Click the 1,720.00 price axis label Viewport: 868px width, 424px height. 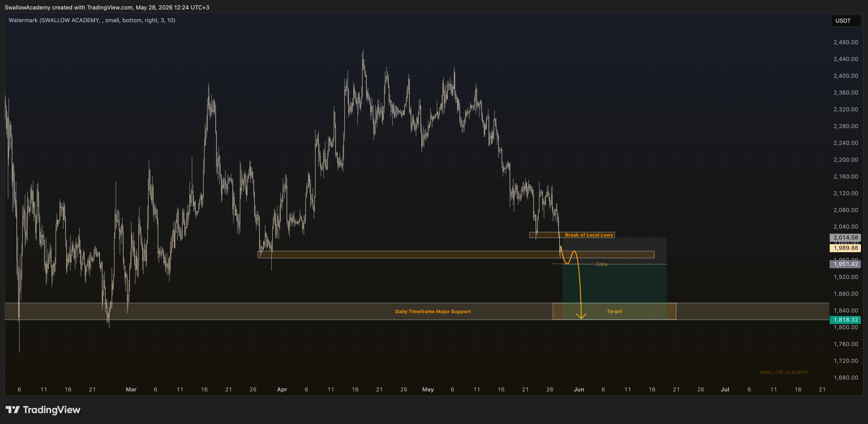(846, 361)
